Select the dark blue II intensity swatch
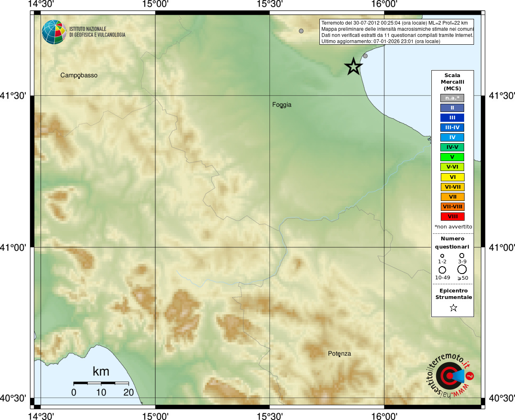The image size is (515, 420). (452, 108)
